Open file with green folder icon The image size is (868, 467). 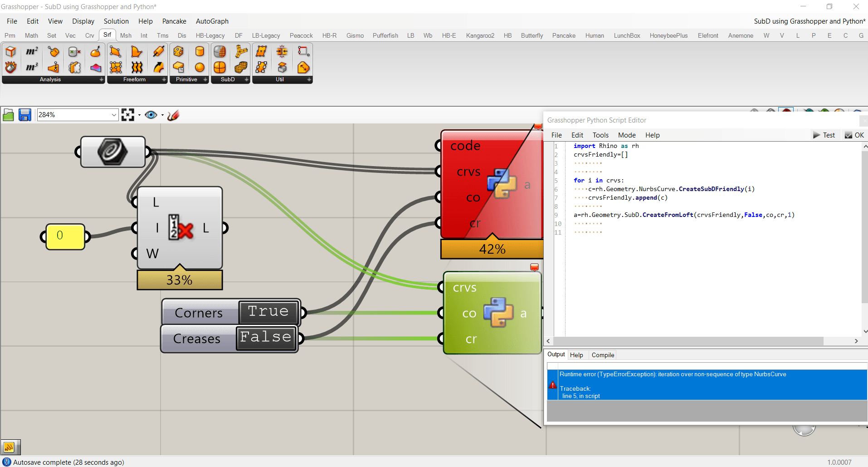pyautogui.click(x=8, y=115)
